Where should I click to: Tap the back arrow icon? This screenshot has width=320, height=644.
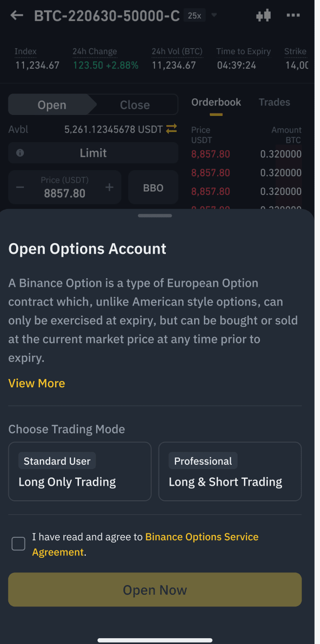17,16
